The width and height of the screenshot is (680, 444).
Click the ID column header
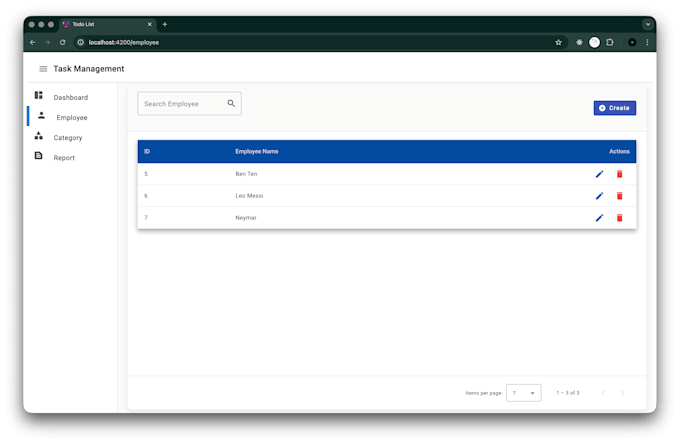click(x=147, y=151)
